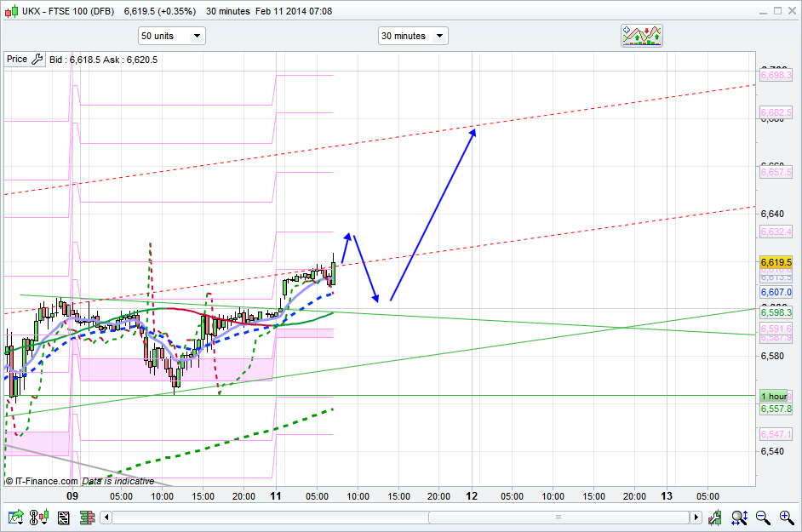Viewport: 802px width, 532px height.
Task: Click the zoom out magnifier icon
Action: point(763,517)
